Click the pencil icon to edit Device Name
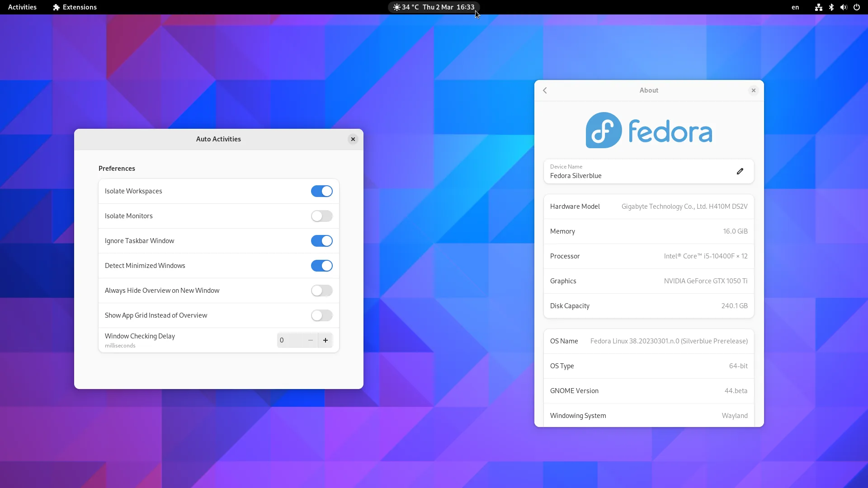 coord(740,171)
